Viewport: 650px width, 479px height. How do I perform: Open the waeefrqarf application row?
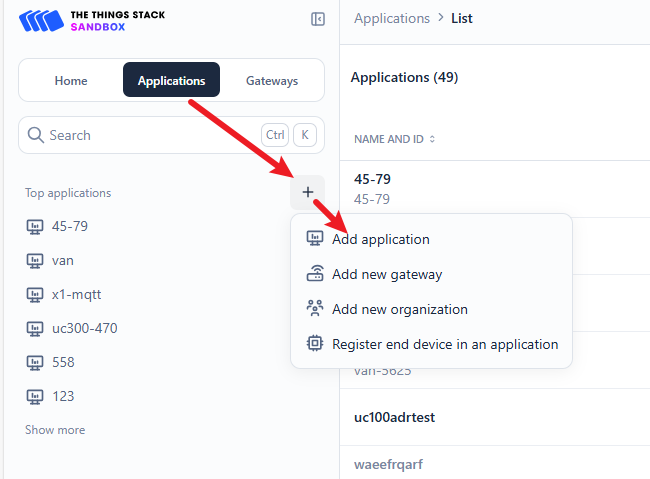[x=495, y=463]
